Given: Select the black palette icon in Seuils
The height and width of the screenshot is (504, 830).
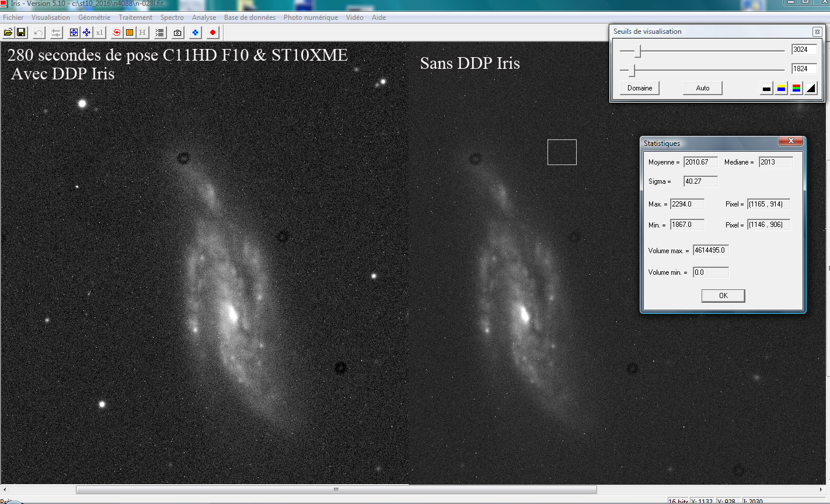Looking at the screenshot, I should 766,88.
